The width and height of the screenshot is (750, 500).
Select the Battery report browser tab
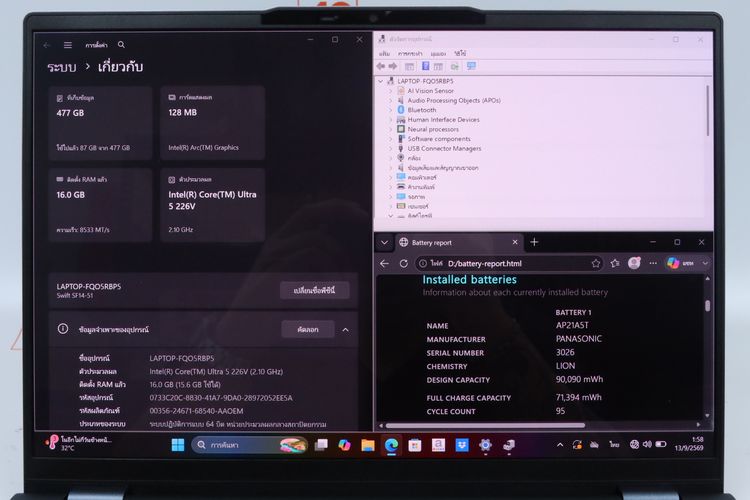459,243
